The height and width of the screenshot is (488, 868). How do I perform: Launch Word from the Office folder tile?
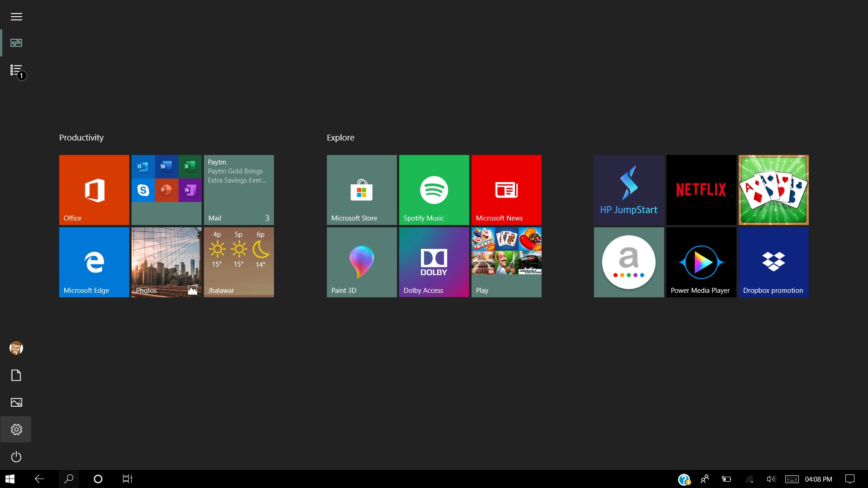click(166, 166)
